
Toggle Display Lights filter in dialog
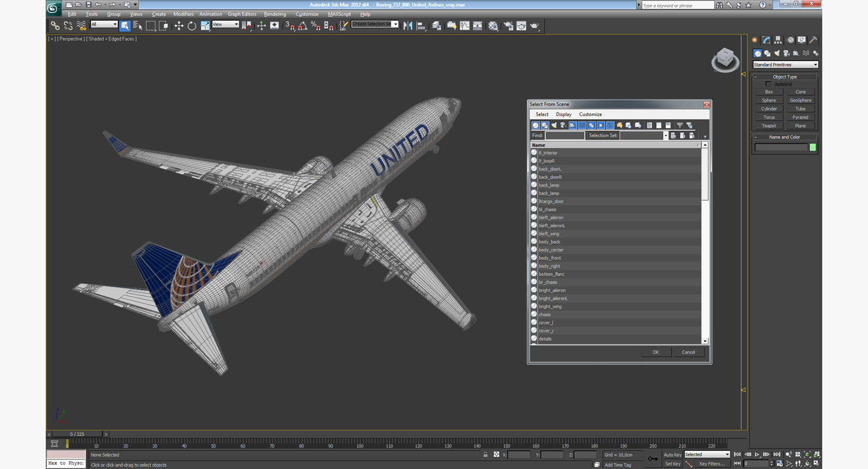[x=554, y=125]
